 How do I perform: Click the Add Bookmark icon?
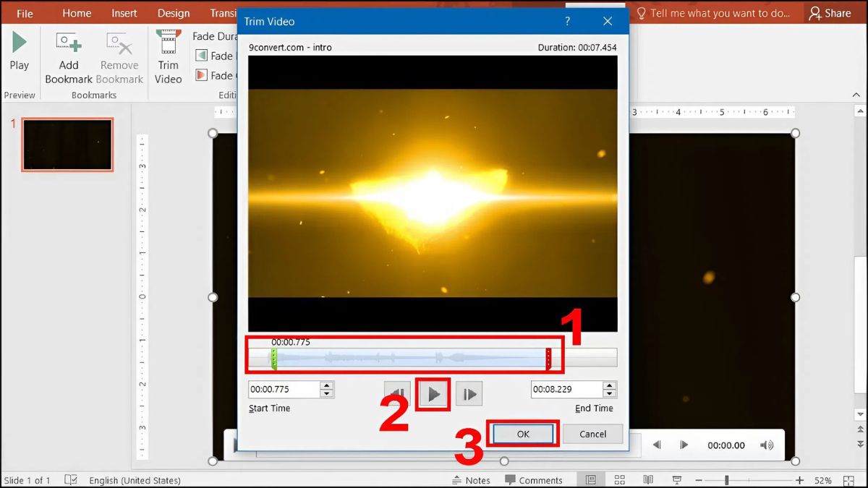point(69,43)
